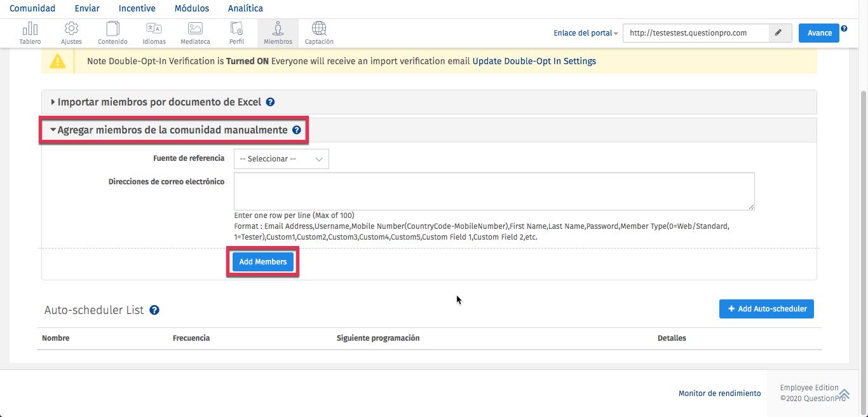The image size is (868, 417).
Task: Click the pencil icon to edit portal URL
Action: 780,33
